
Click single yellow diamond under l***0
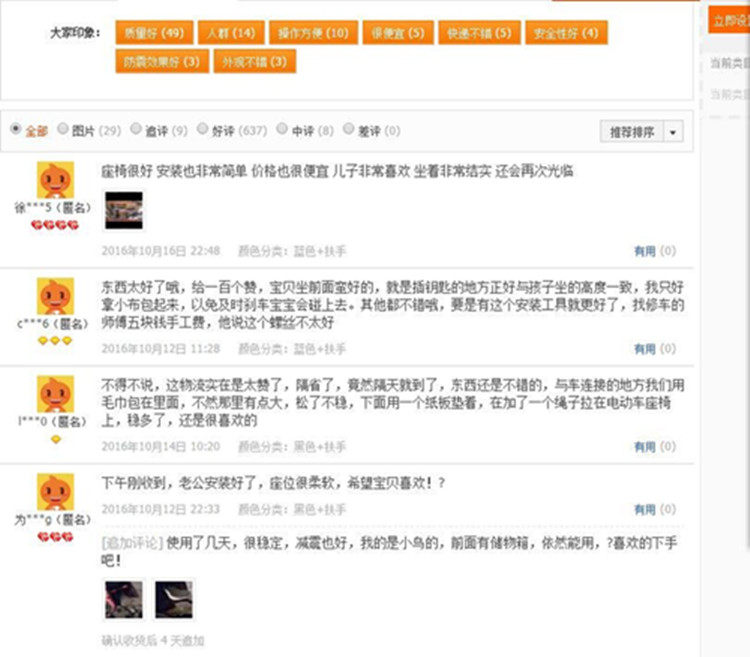coord(55,439)
